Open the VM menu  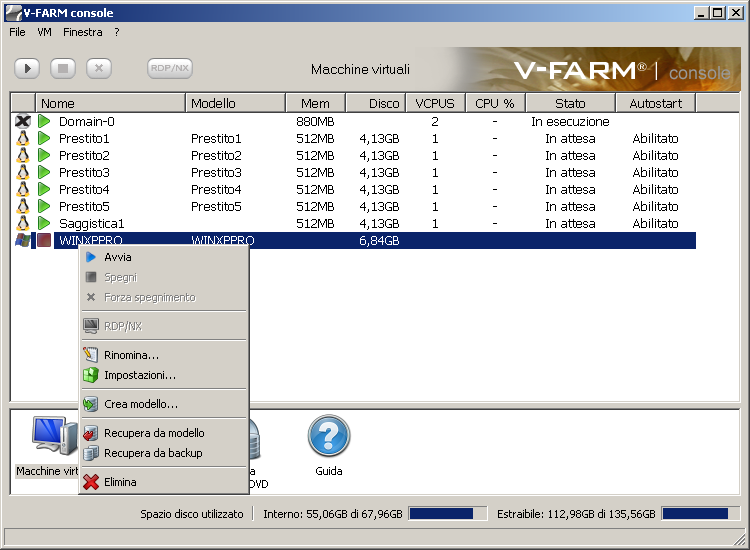44,33
